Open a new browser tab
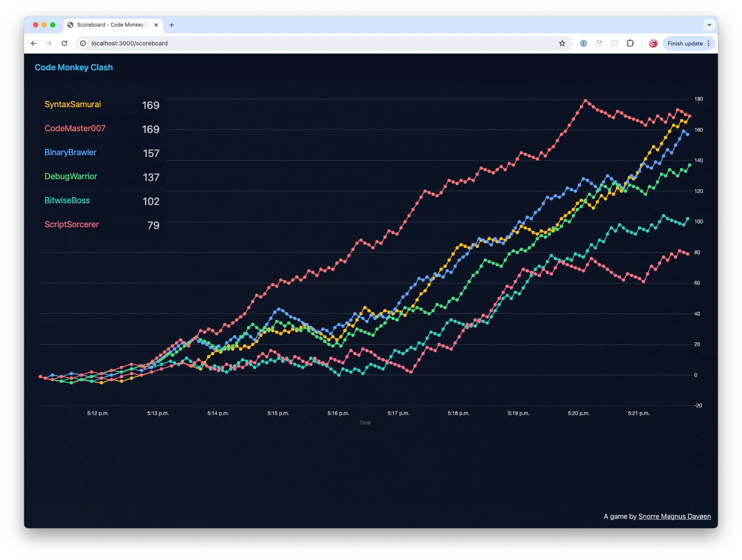 [172, 25]
